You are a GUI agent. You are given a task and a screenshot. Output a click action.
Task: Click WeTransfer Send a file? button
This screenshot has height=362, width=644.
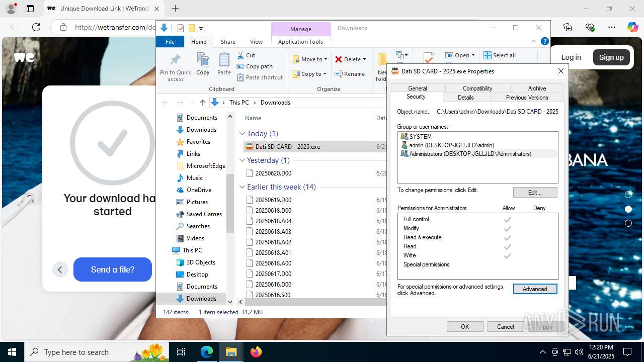point(113,269)
